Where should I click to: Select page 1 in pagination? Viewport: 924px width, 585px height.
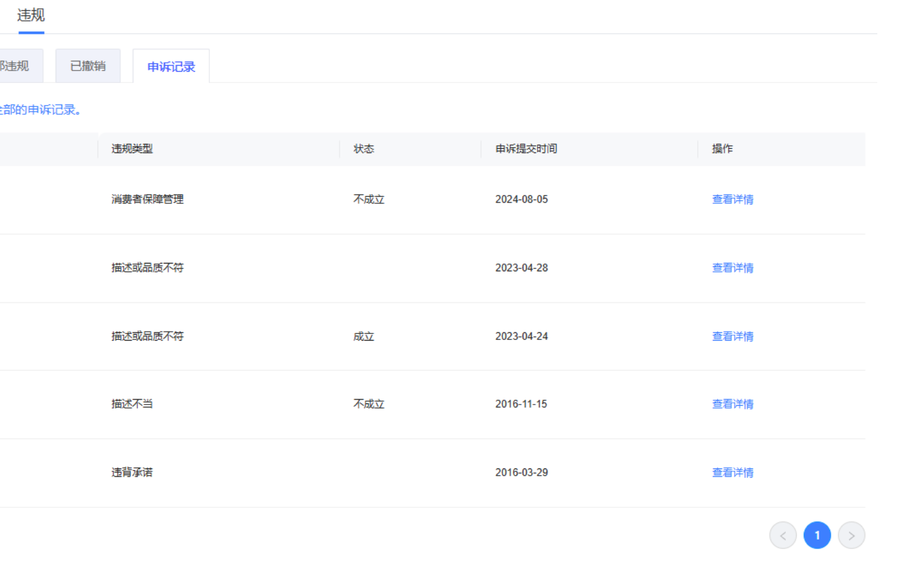point(817,535)
